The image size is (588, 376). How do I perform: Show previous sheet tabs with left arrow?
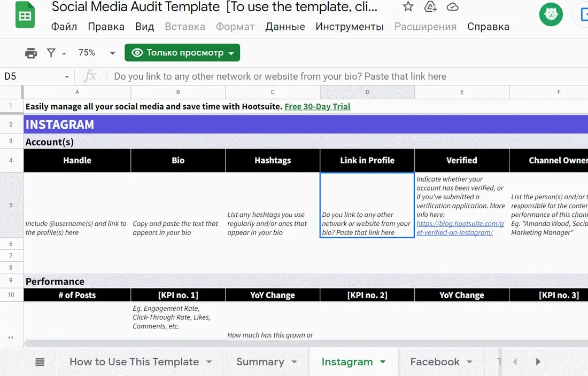515,362
